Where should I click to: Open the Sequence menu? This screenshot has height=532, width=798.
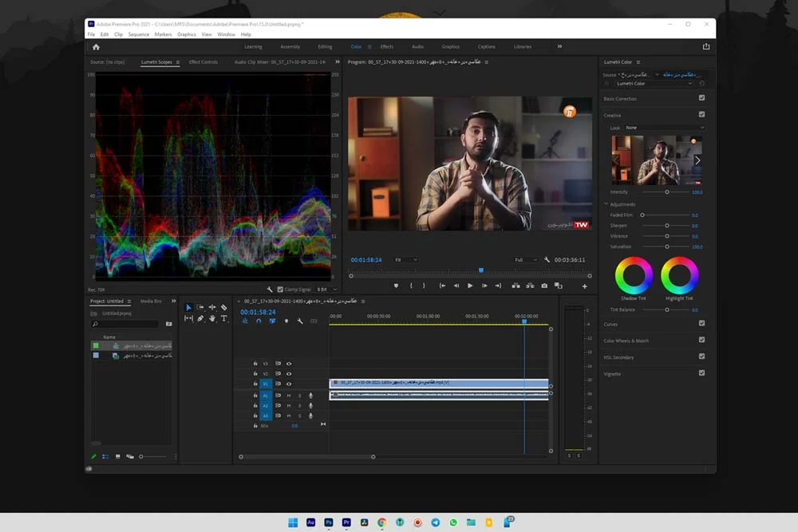138,34
